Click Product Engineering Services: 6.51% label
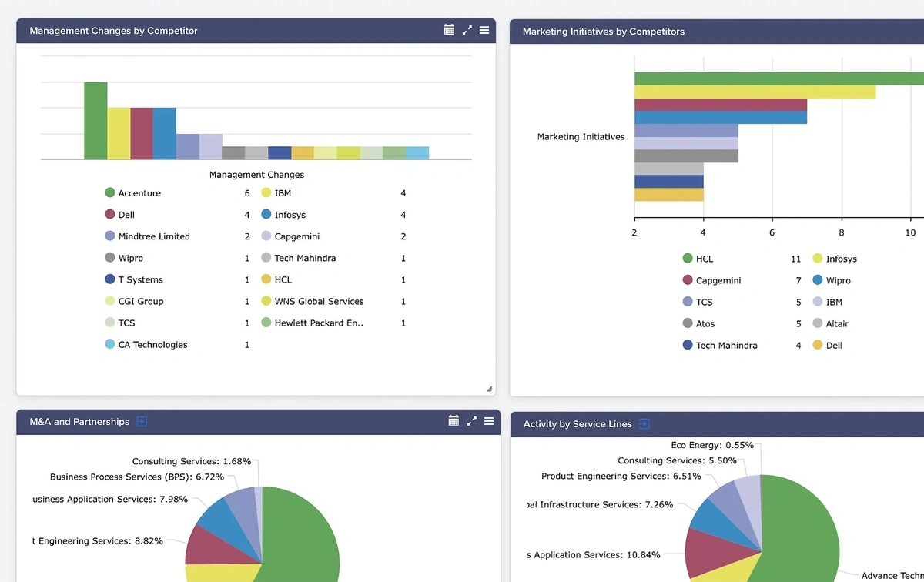Screen dimensions: 924x582 click(621, 476)
